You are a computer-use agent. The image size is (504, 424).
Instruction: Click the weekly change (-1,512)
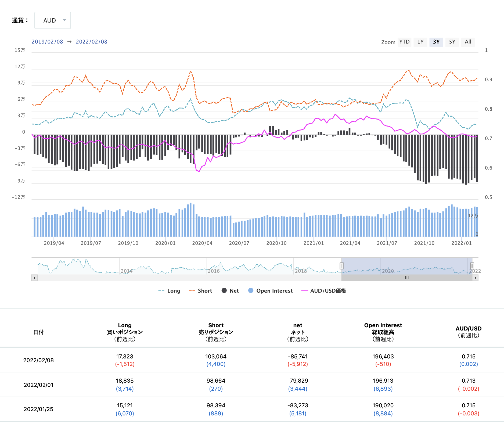point(125,364)
